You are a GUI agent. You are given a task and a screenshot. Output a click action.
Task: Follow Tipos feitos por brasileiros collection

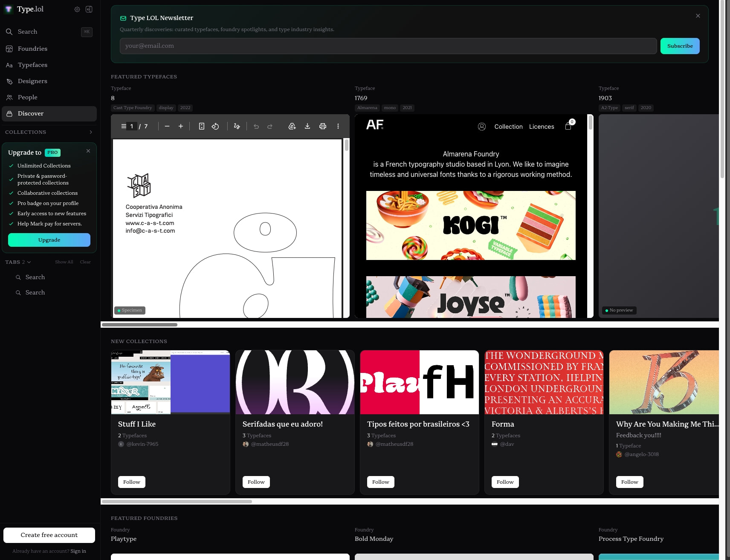[381, 482]
